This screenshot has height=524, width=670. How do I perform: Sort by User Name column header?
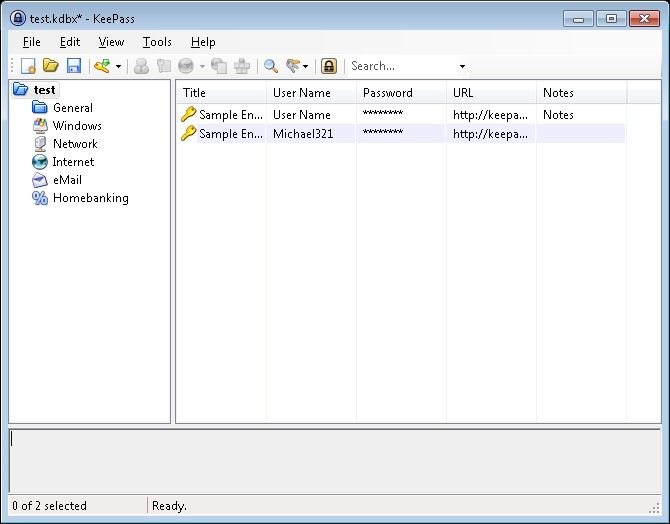pos(311,93)
